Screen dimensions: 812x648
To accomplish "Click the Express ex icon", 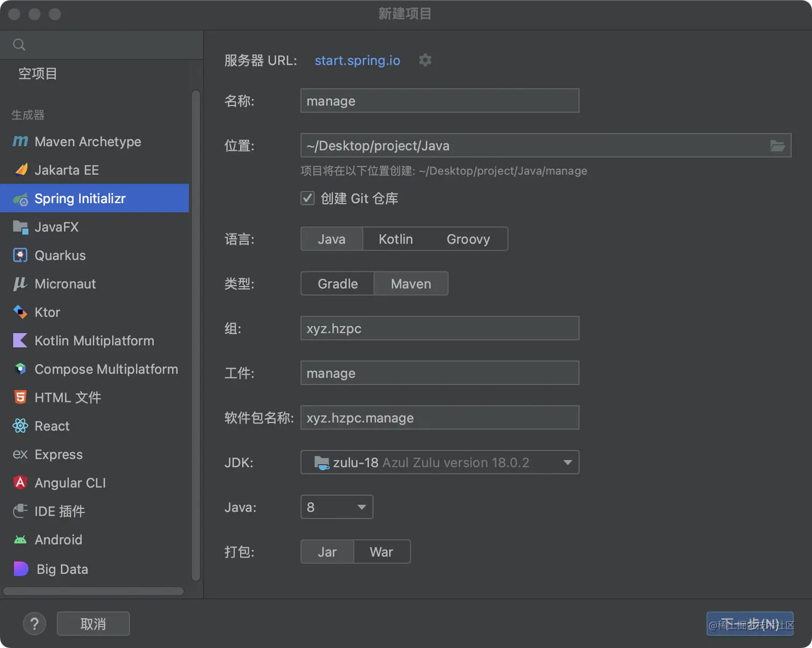I will (20, 455).
